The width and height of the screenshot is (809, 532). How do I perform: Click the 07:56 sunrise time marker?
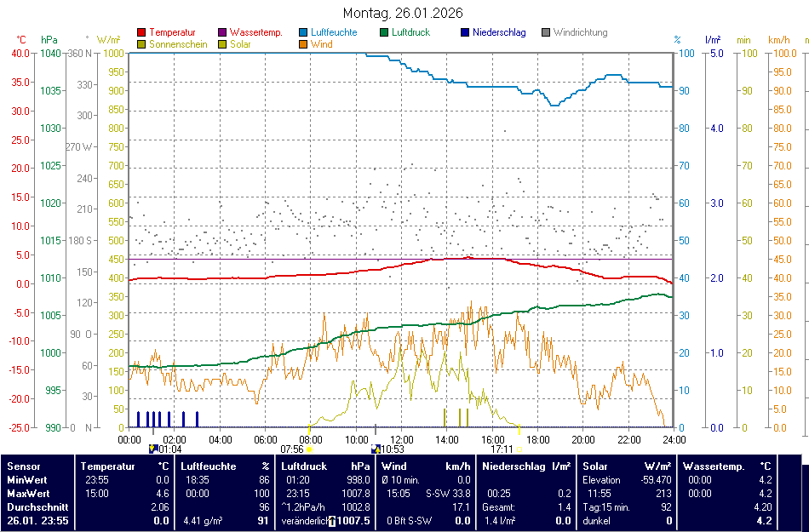coord(292,449)
